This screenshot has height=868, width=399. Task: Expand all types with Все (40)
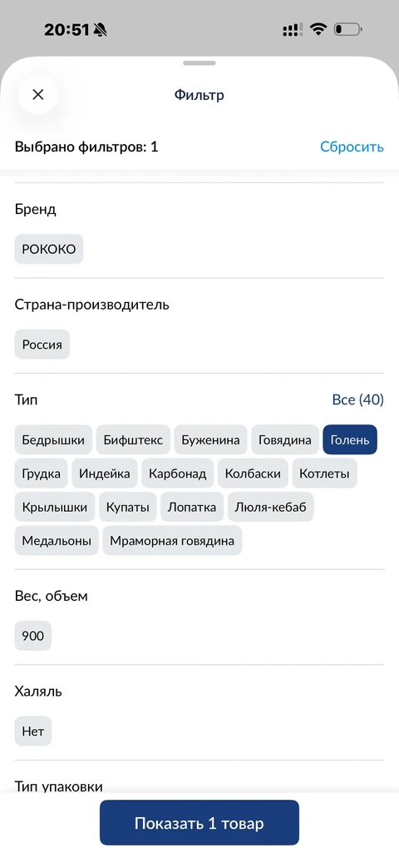(357, 399)
